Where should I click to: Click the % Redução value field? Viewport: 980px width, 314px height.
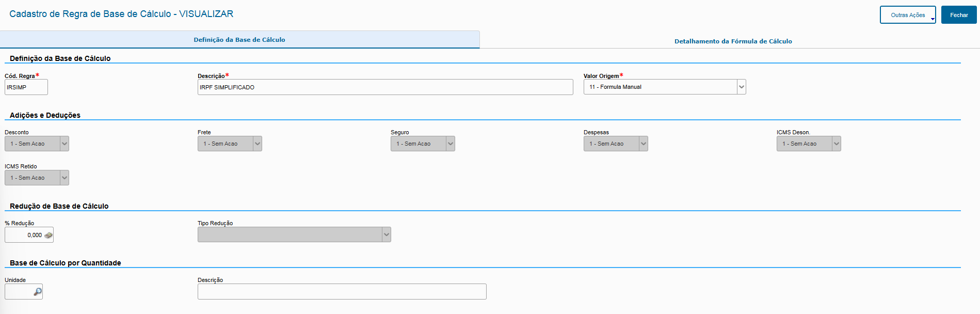click(24, 235)
